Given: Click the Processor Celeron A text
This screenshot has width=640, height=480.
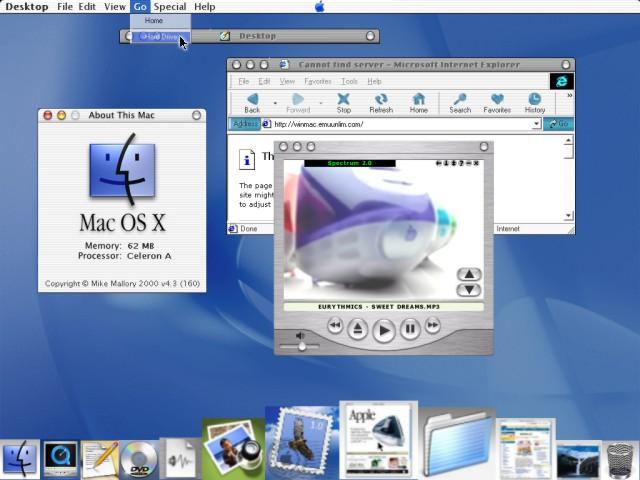Looking at the screenshot, I should coord(124,256).
